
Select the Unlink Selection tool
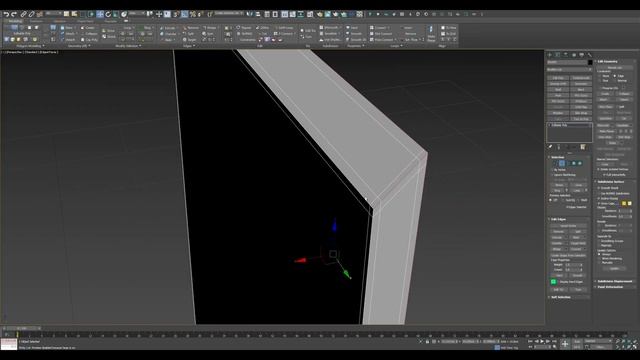(x=31, y=14)
